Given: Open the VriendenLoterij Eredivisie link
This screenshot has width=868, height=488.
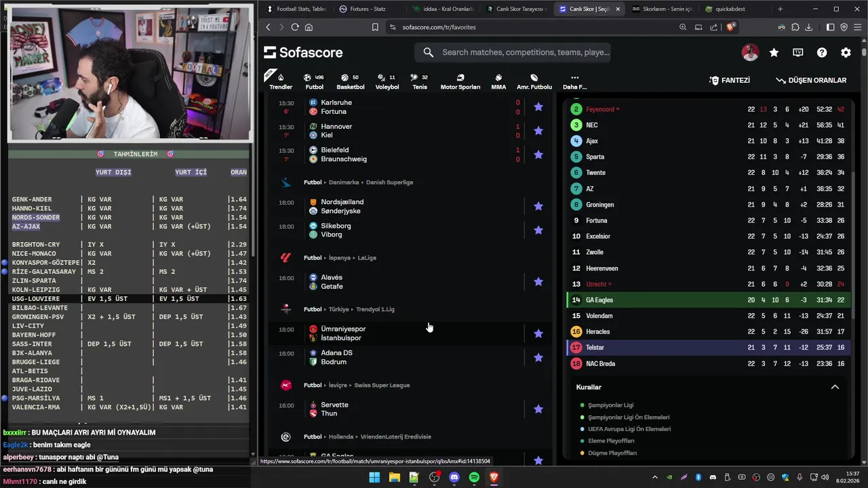Looking at the screenshot, I should (x=395, y=436).
